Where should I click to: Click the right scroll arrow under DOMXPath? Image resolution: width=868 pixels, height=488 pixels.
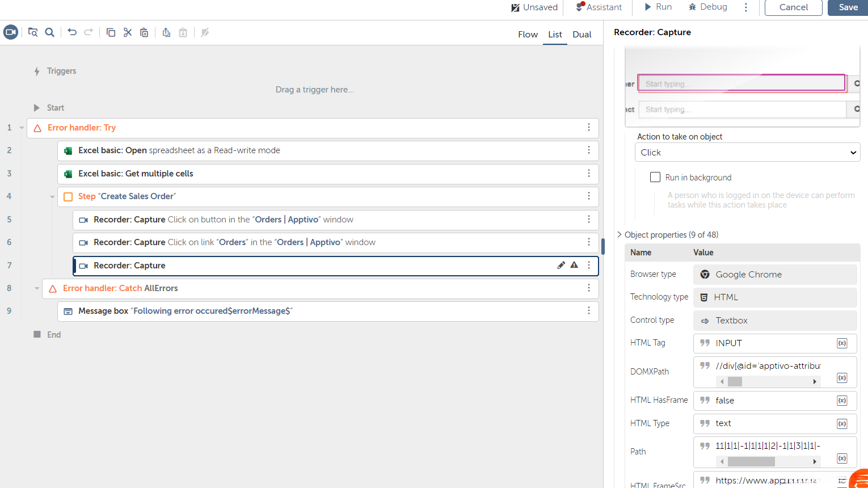(815, 381)
